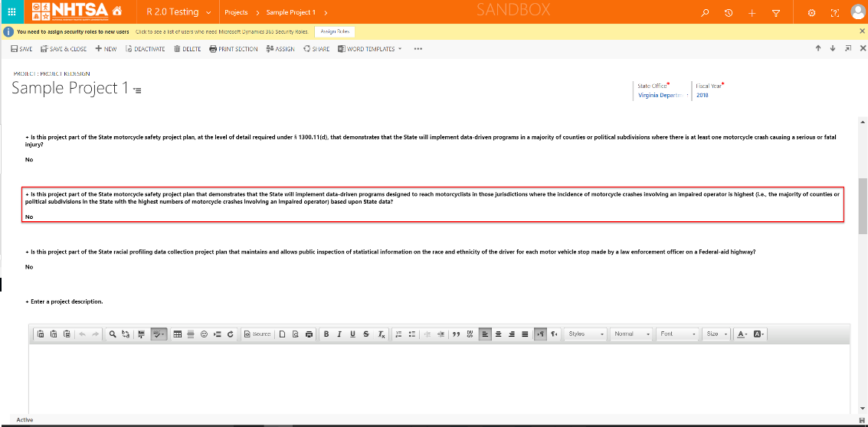
Task: Open the Word Templates menu
Action: click(371, 49)
